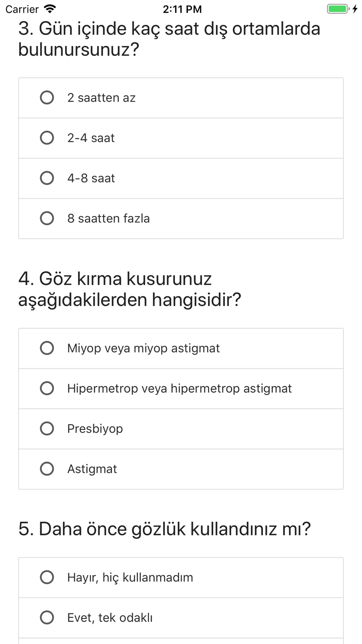Tap the battery icon in status bar
Image resolution: width=362 pixels, height=644 pixels.
pyautogui.click(x=337, y=9)
